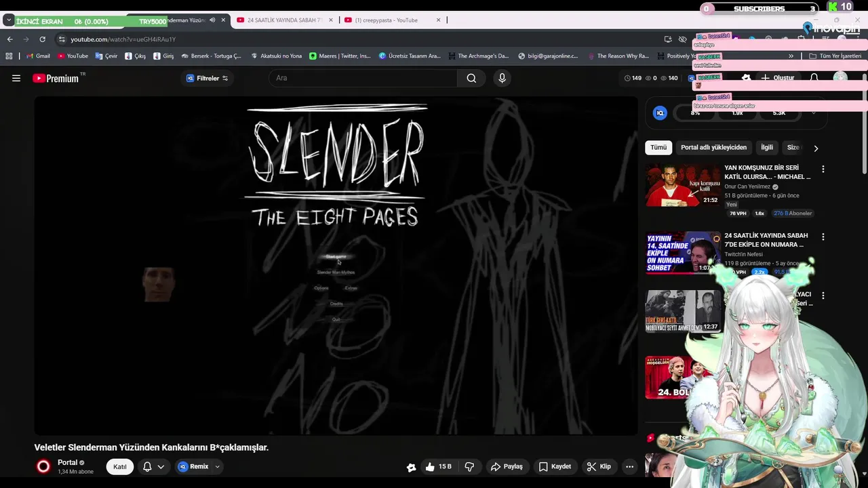Image resolution: width=868 pixels, height=488 pixels.
Task: Open options menu for 24 SAATLİK YAYINDA video
Action: tap(823, 237)
